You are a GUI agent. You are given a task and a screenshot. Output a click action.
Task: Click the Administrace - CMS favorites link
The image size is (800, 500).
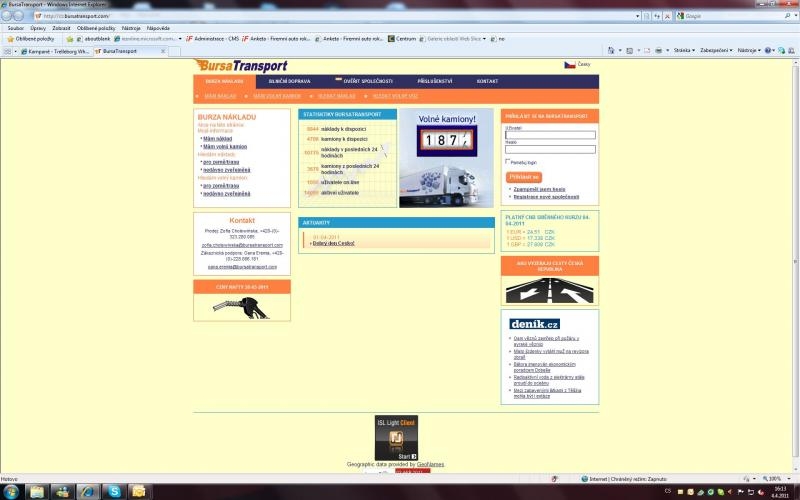pos(212,39)
